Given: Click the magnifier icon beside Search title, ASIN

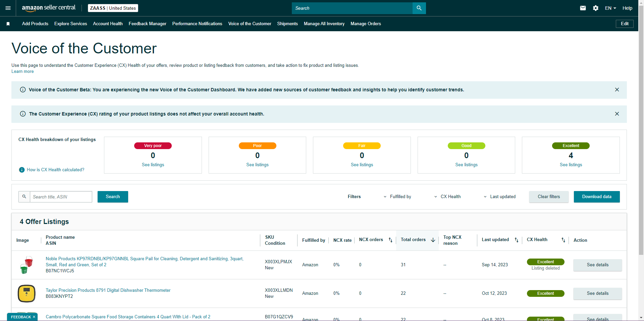Looking at the screenshot, I should [x=24, y=197].
